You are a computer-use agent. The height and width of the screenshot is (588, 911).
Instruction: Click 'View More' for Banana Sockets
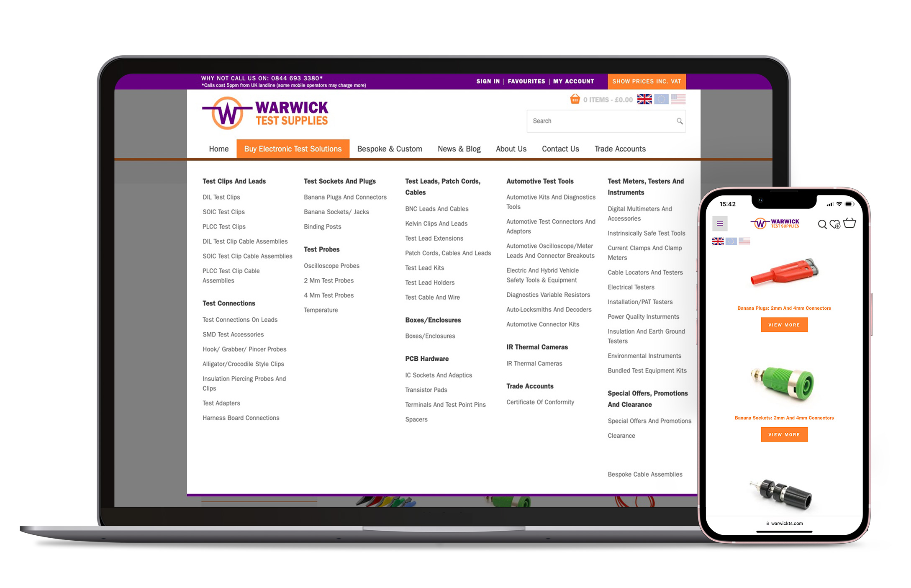pos(784,434)
